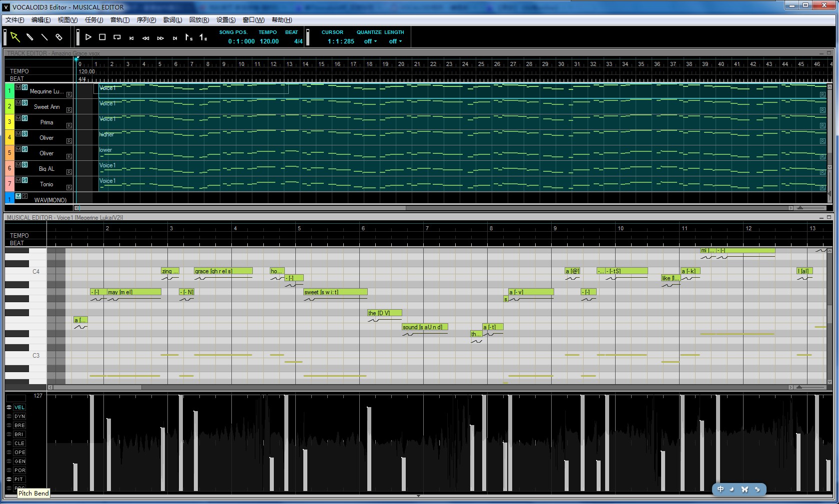Screen dimensions: 839x504
Task: Start playback with the play button
Action: click(x=88, y=37)
